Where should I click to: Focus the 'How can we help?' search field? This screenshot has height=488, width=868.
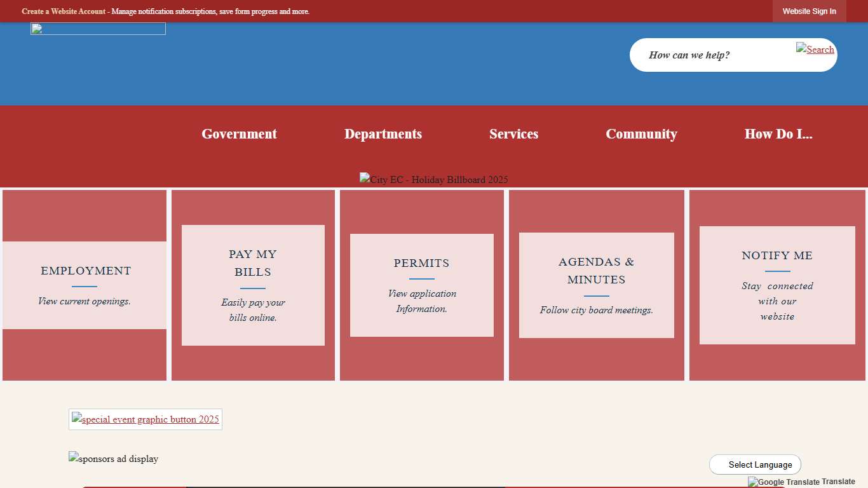click(x=712, y=55)
